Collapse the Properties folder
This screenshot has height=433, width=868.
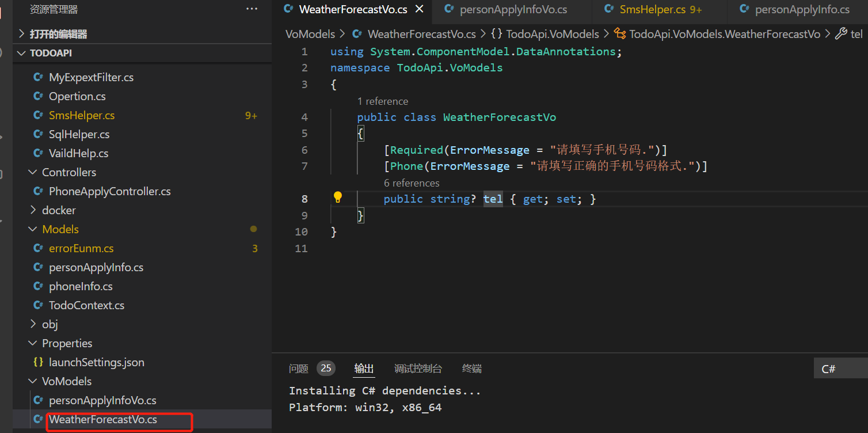click(33, 343)
